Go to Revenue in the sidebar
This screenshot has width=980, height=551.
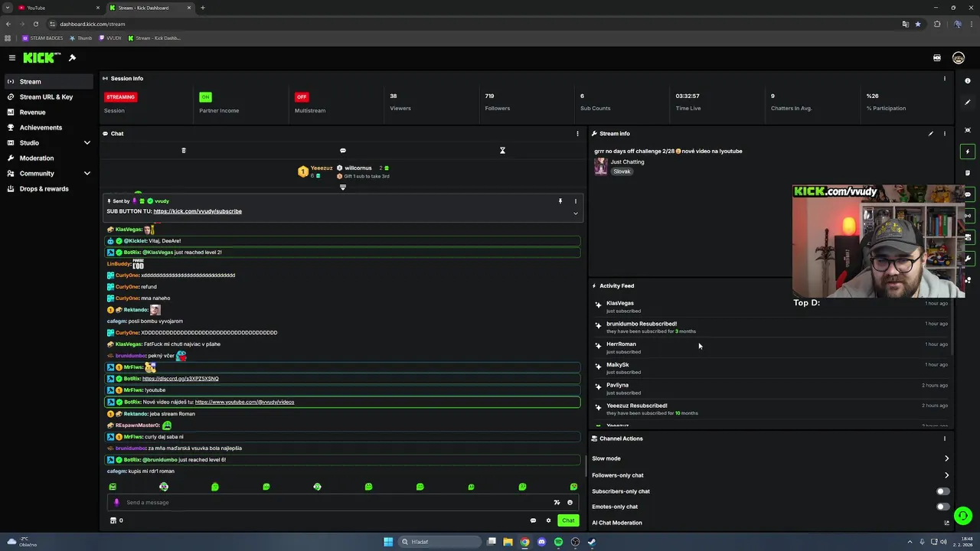click(x=47, y=112)
